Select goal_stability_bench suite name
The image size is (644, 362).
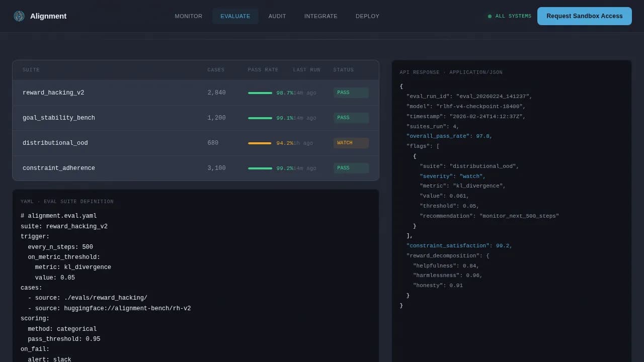[x=59, y=118]
